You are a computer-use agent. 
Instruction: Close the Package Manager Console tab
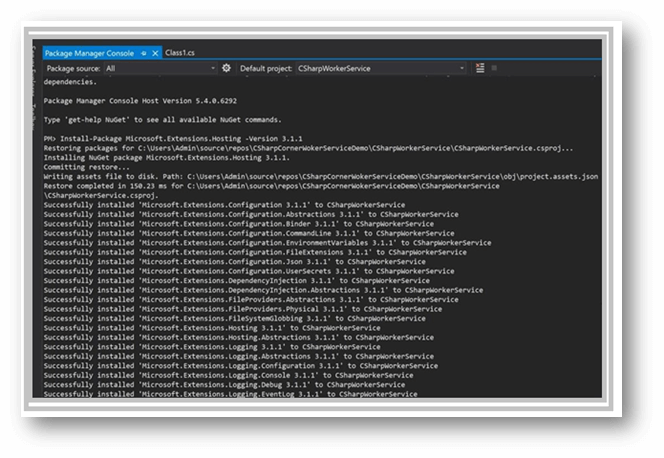point(155,53)
